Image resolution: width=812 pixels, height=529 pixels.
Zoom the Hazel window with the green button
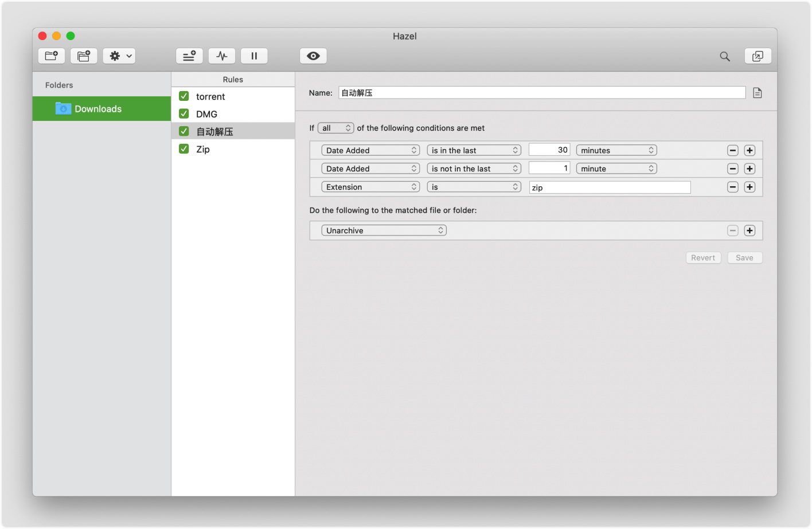click(71, 36)
